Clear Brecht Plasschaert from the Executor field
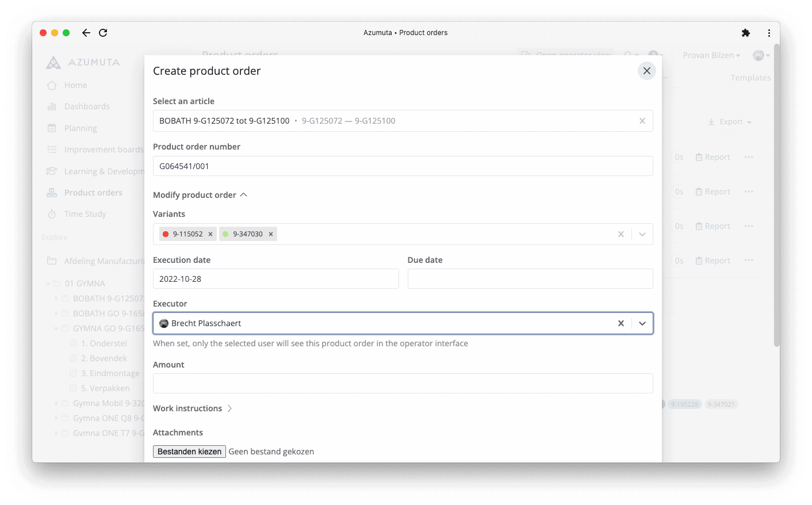 point(621,323)
